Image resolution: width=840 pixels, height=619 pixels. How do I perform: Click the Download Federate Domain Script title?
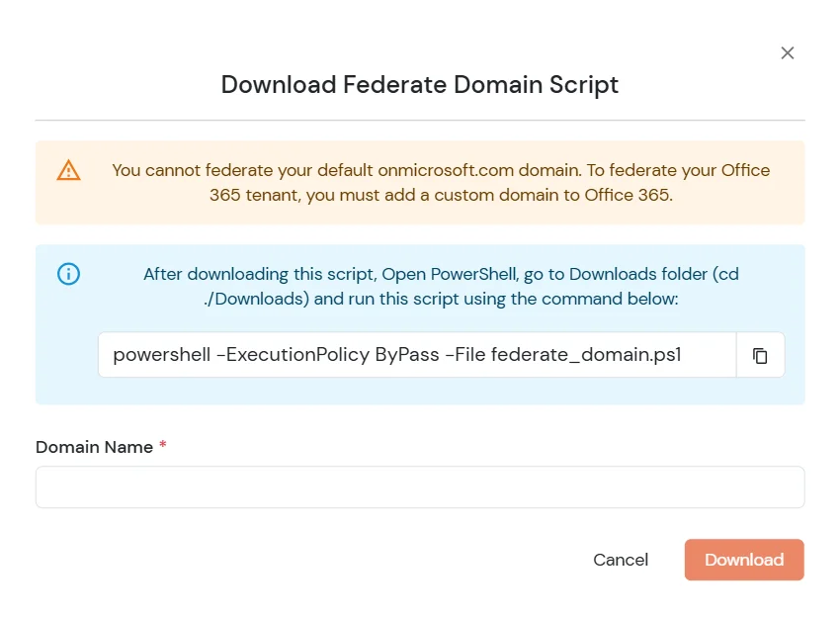(419, 85)
